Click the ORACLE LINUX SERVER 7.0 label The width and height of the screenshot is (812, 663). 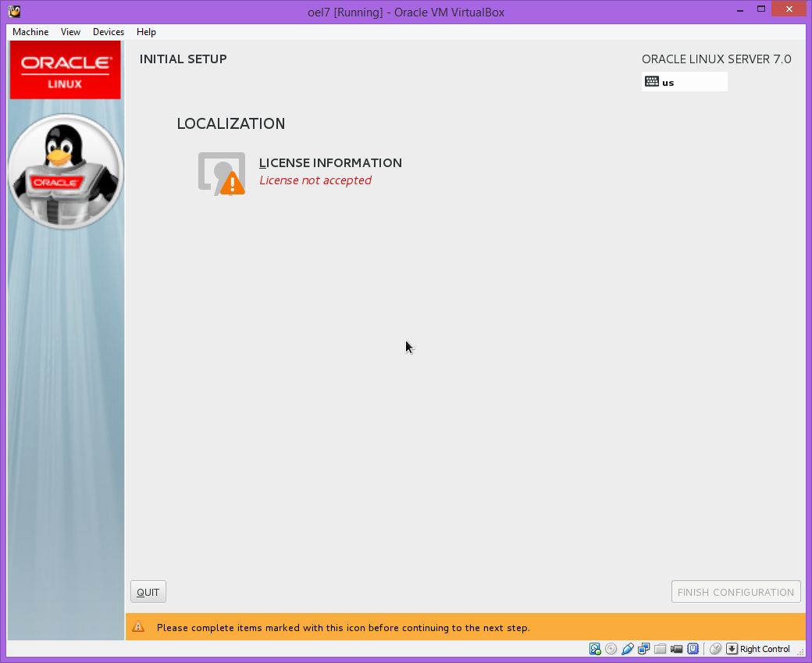click(716, 59)
